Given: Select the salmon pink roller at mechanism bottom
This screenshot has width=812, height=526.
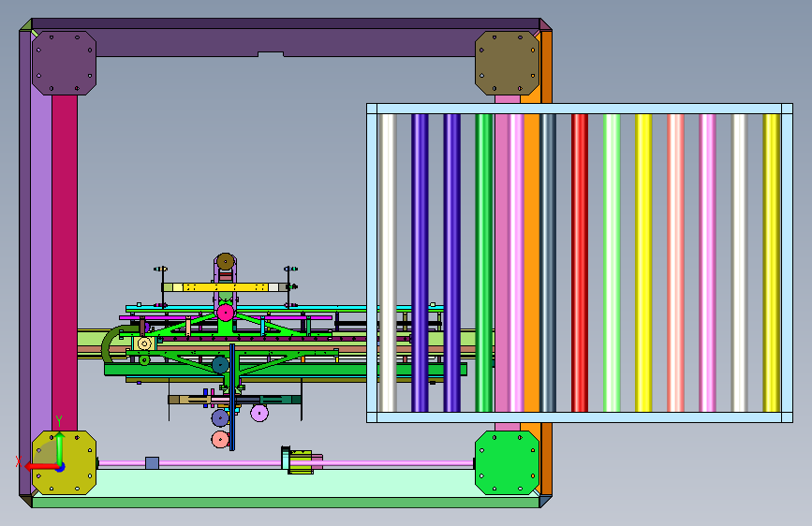Looking at the screenshot, I should click(220, 440).
